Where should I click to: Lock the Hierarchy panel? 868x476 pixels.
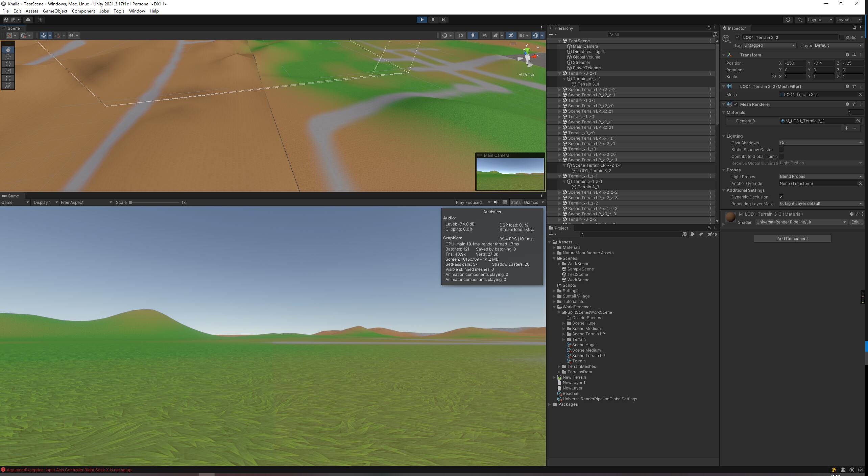pyautogui.click(x=709, y=28)
